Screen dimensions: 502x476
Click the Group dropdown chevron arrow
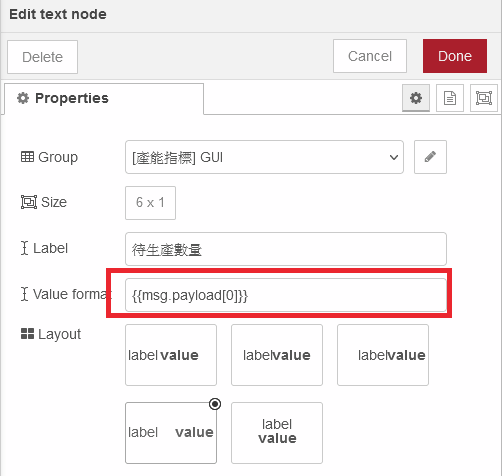[394, 157]
